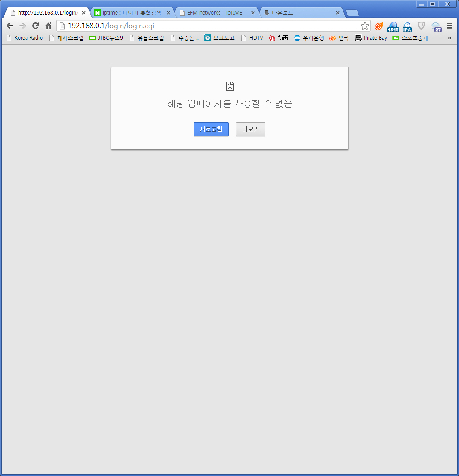The height and width of the screenshot is (476, 459).
Task: Open the 엠팍 bookmark
Action: [340, 38]
